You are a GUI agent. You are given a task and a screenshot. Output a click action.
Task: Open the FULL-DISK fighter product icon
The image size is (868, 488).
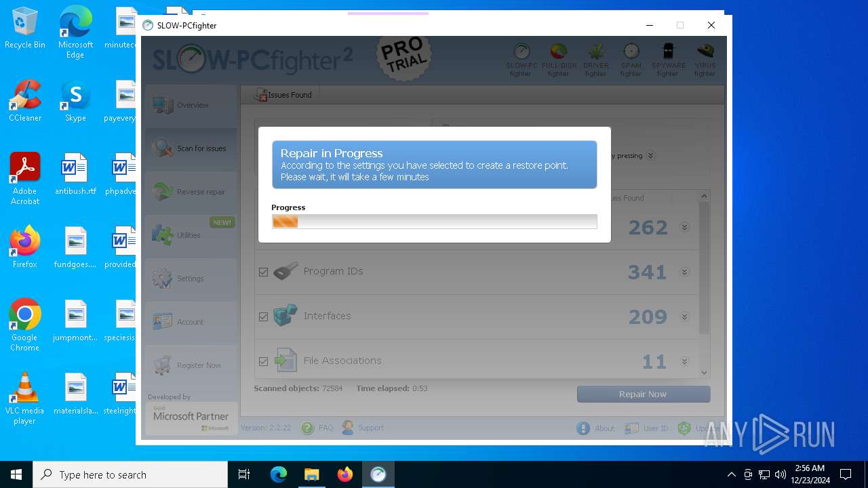pos(559,60)
